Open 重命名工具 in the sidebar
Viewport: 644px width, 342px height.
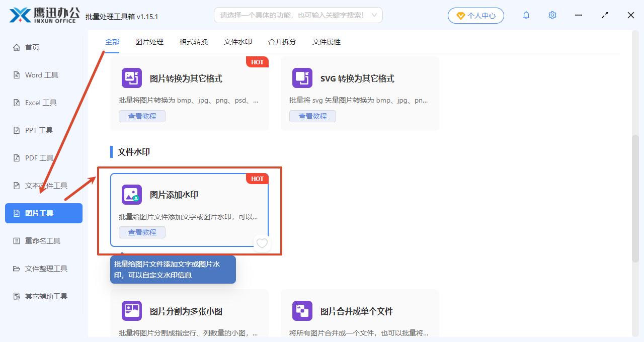(44, 241)
